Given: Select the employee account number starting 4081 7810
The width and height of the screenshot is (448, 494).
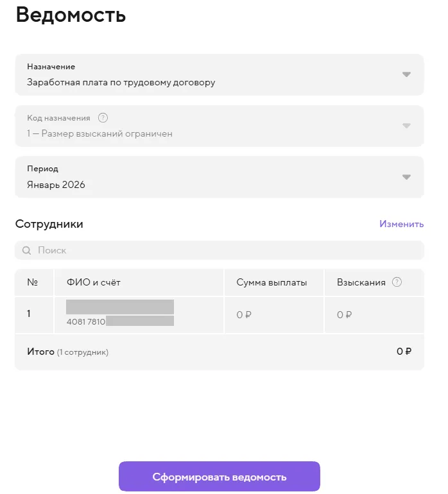Looking at the screenshot, I should pos(119,321).
